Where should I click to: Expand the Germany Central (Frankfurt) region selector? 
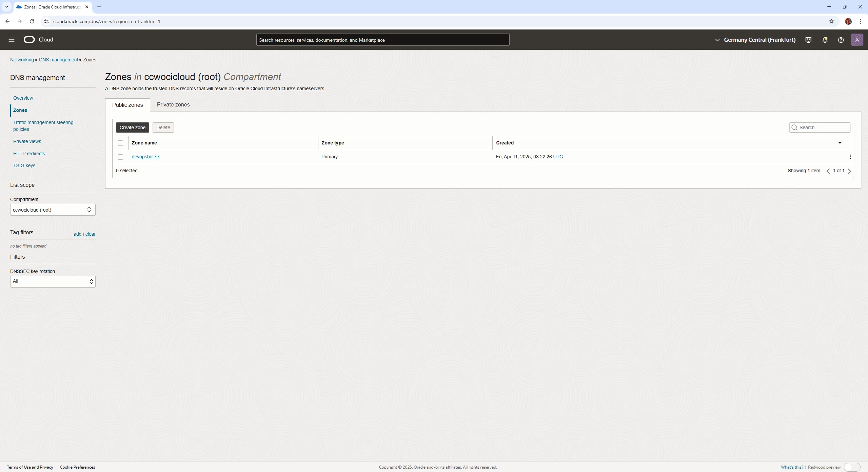click(x=755, y=40)
